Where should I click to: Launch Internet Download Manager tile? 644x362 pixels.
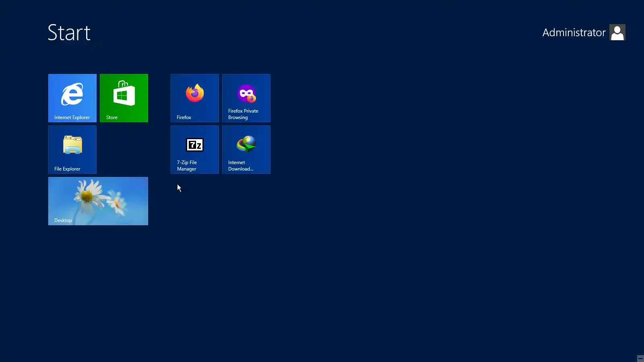(x=246, y=150)
